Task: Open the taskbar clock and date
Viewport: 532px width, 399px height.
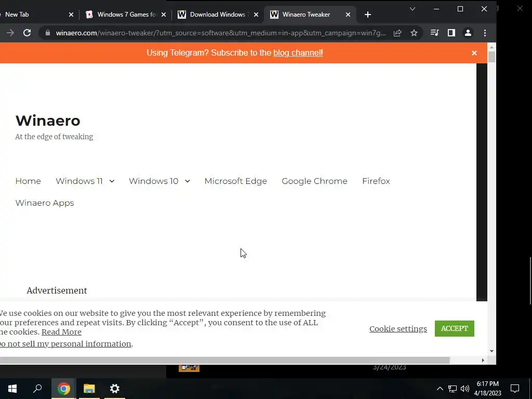Action: point(487,389)
